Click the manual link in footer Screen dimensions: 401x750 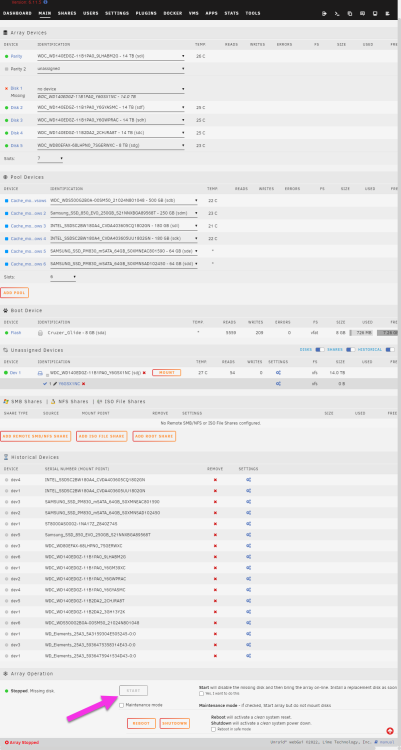click(x=387, y=742)
